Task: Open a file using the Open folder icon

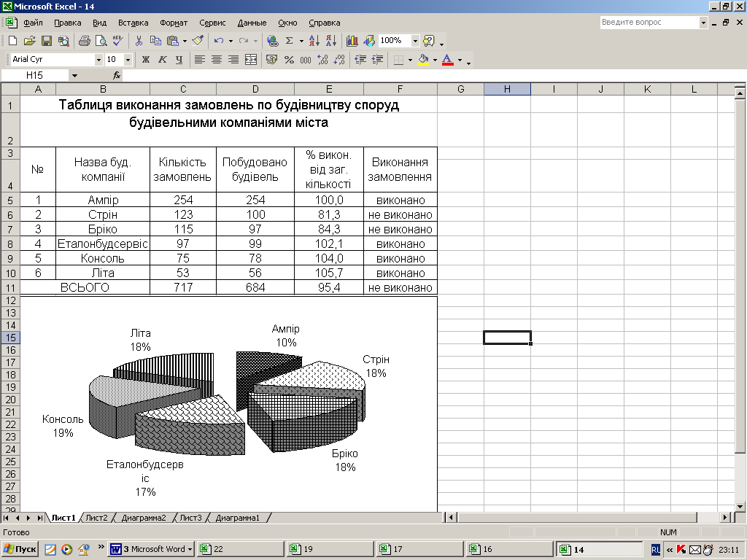Action: click(x=29, y=41)
